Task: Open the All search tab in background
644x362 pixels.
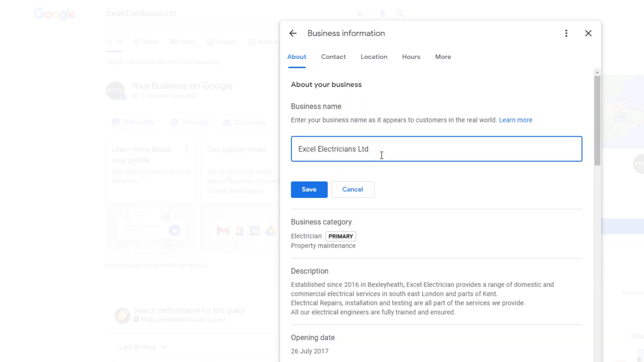Action: tap(114, 42)
